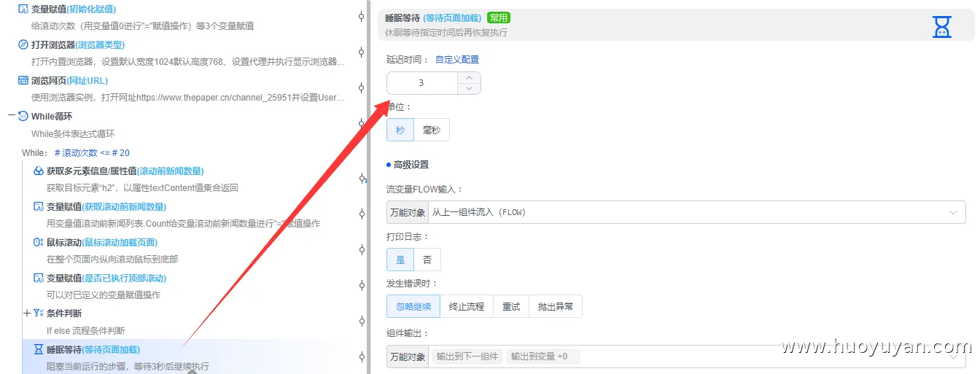Click the browser icon beside 打开浏览器
The width and height of the screenshot is (980, 374).
click(23, 44)
